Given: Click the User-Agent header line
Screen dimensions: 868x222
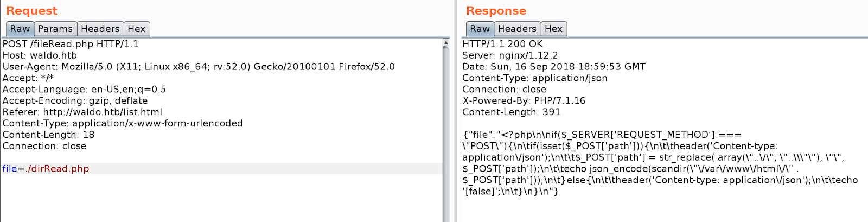Looking at the screenshot, I should coord(199,67).
